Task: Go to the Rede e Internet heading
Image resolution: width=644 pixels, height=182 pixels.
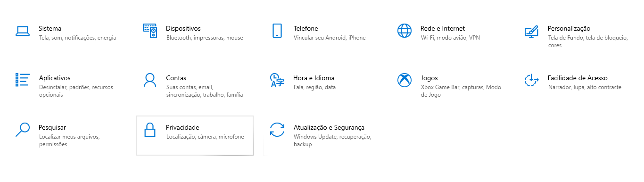Action: coord(443,28)
